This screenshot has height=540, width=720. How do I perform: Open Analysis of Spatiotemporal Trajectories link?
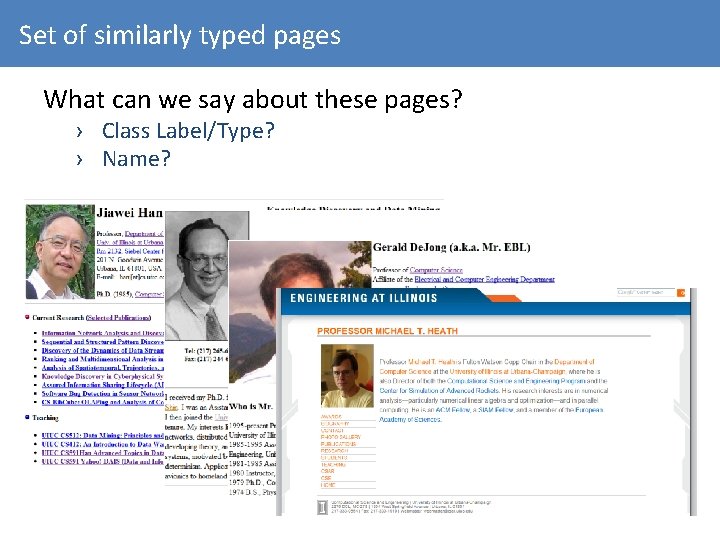(x=102, y=367)
